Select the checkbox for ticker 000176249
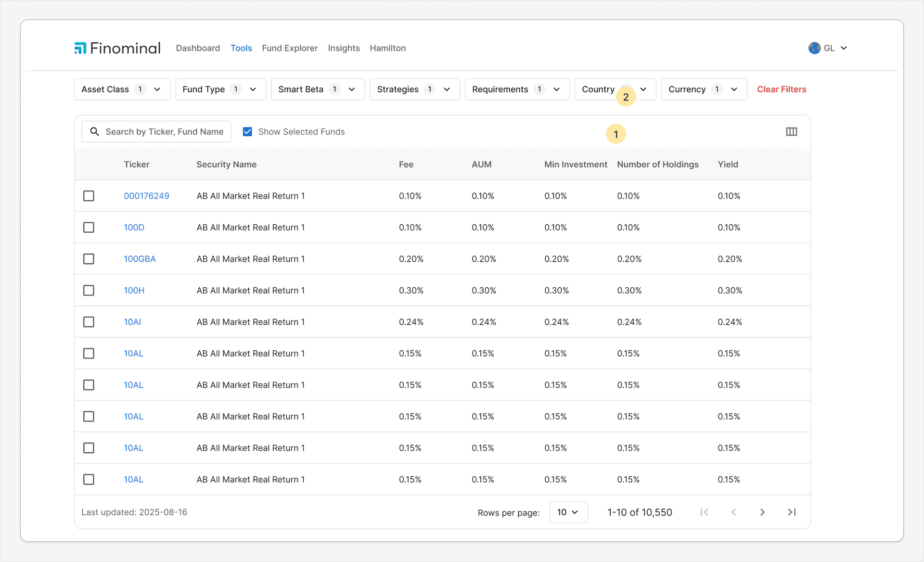This screenshot has width=924, height=562. point(89,196)
